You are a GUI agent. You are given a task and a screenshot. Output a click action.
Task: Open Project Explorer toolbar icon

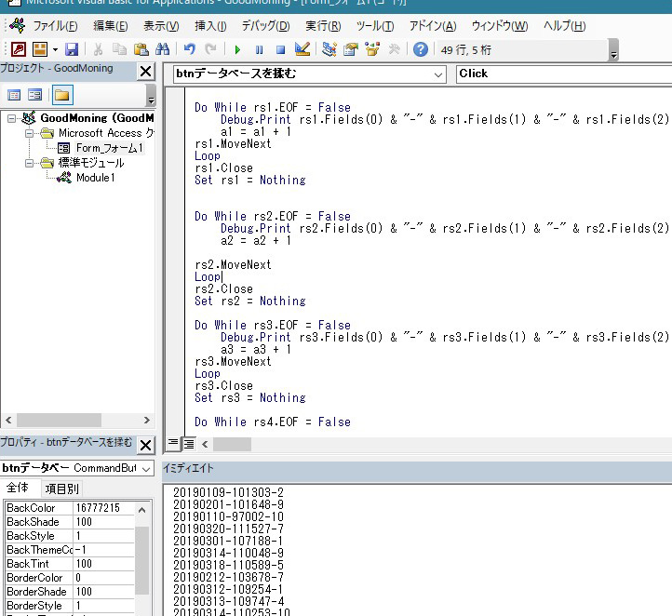click(x=329, y=49)
